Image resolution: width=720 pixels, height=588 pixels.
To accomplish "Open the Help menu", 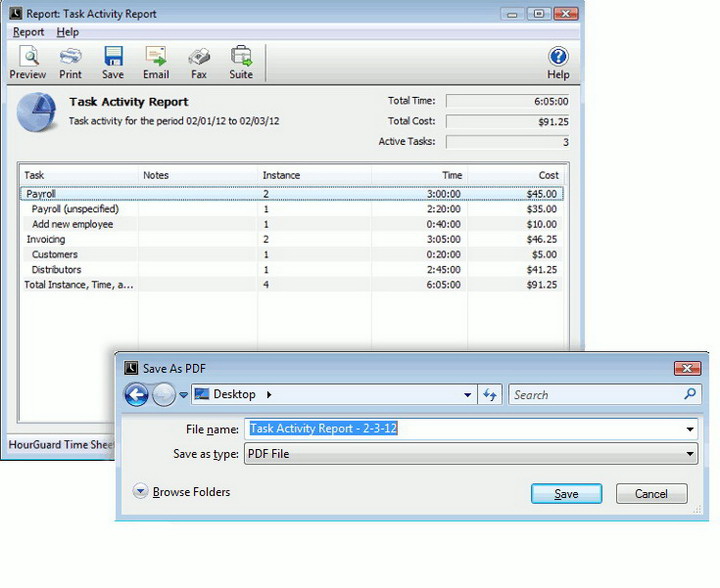I will click(67, 32).
